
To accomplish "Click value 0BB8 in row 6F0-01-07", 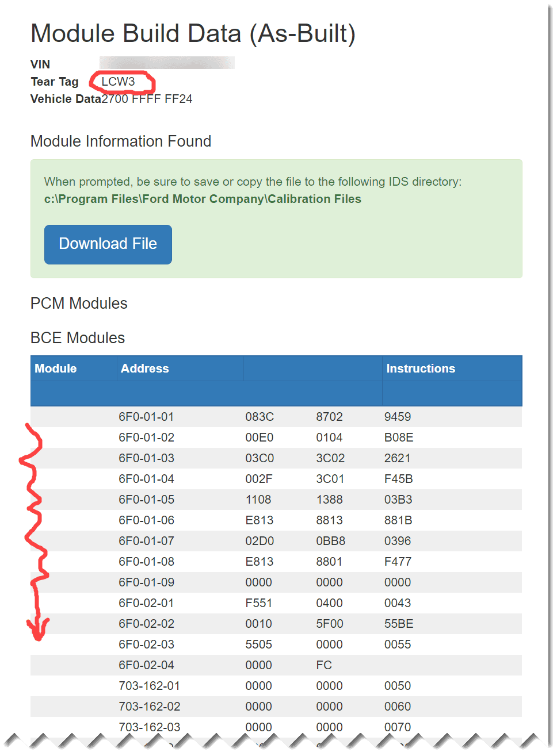I will (330, 541).
